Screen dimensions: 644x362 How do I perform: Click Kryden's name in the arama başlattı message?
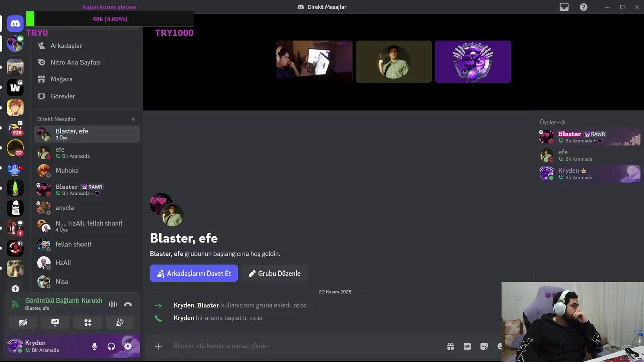click(184, 318)
